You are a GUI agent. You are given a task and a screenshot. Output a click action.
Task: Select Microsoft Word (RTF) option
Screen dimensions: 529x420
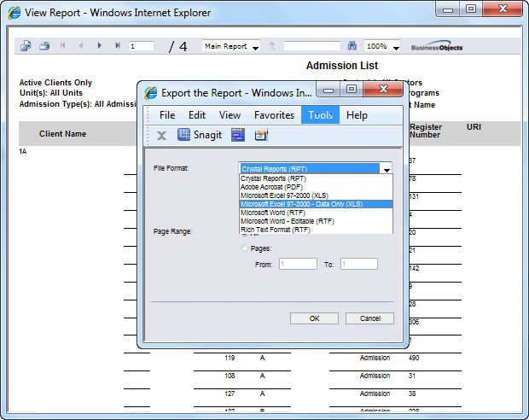[x=316, y=213]
